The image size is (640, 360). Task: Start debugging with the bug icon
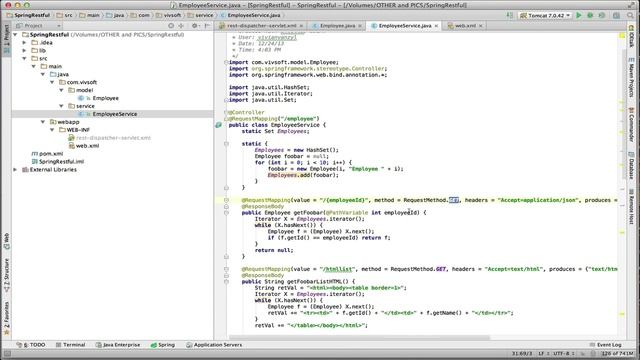590,16
